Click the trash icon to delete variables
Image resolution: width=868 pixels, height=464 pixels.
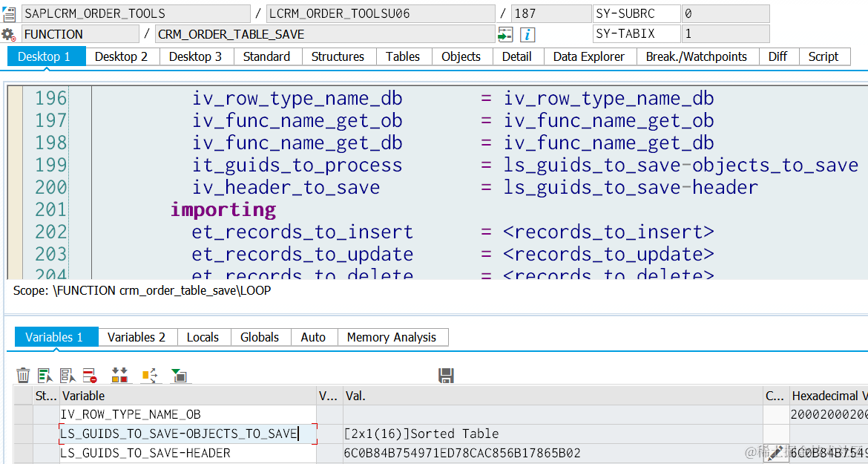coord(23,376)
